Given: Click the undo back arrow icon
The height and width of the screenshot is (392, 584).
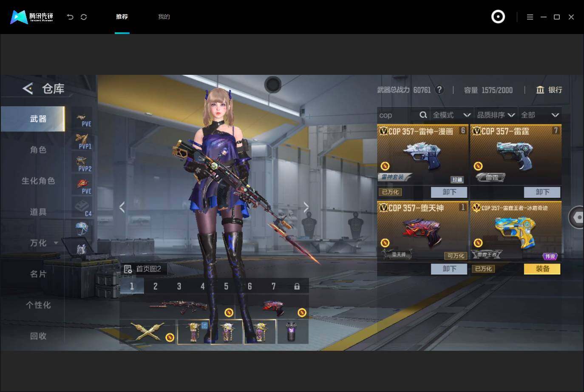Looking at the screenshot, I should click(x=70, y=17).
